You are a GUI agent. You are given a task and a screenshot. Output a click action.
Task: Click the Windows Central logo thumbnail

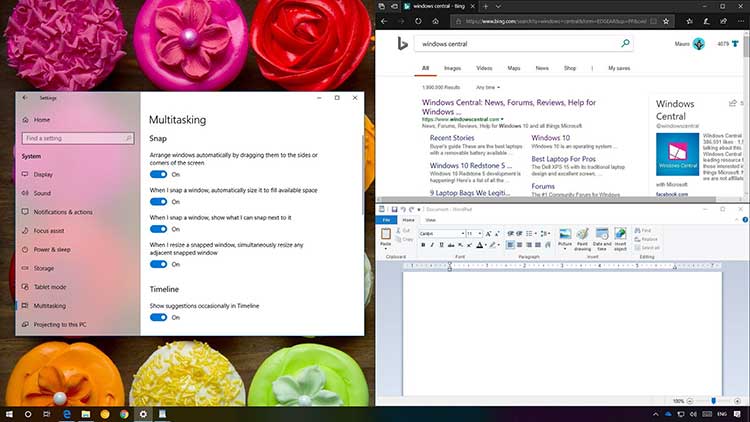pos(677,154)
